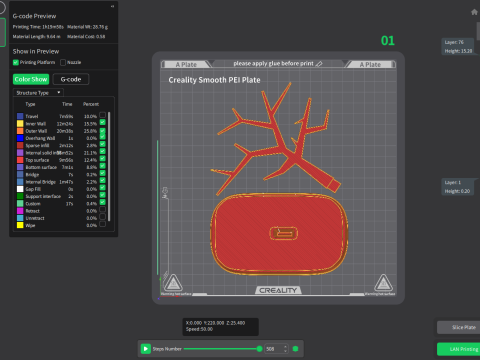Click the Outer Wall orange swatch
This screenshot has width=480, height=360.
20,131
